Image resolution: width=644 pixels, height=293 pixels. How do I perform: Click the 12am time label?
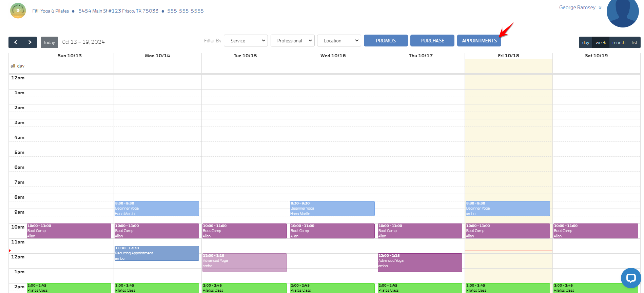click(18, 78)
